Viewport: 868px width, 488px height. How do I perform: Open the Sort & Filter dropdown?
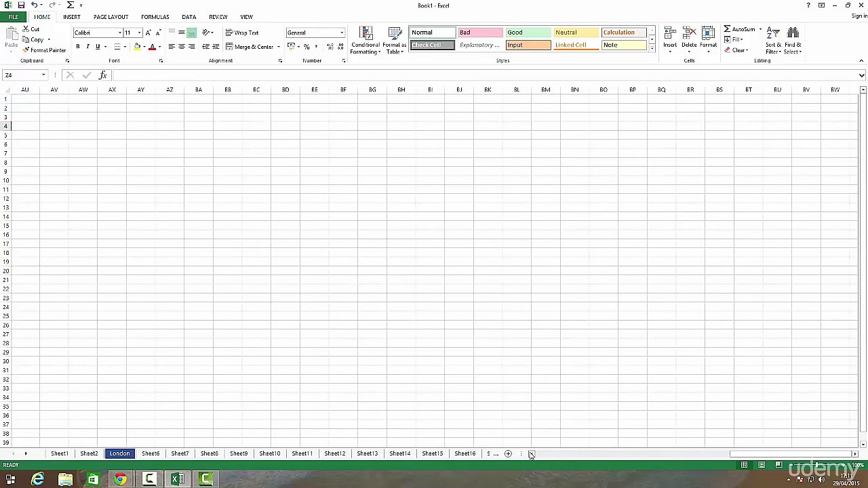point(773,41)
